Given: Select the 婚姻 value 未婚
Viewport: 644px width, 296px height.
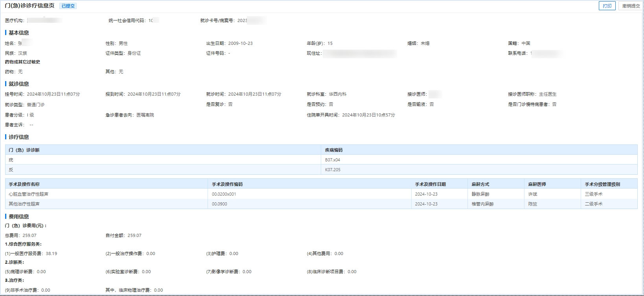Looking at the screenshot, I should [425, 43].
